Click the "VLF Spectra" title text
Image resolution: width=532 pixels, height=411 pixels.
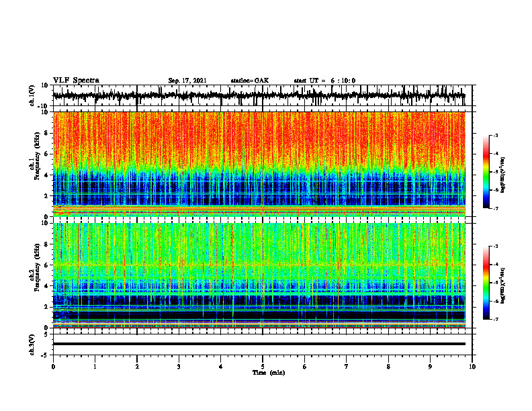(x=76, y=81)
